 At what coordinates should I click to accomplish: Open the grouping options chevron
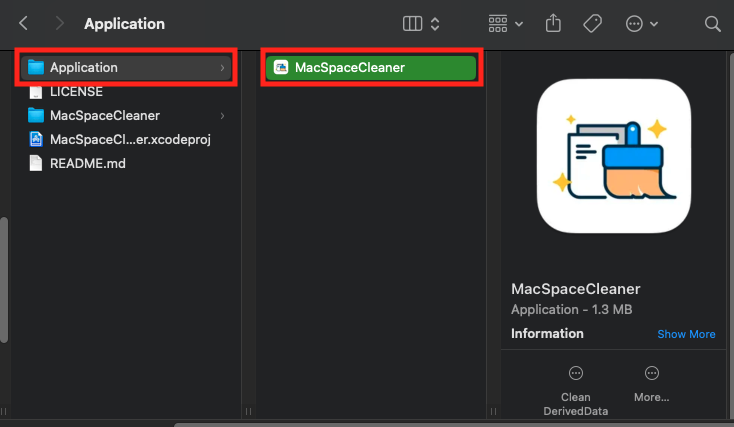519,24
